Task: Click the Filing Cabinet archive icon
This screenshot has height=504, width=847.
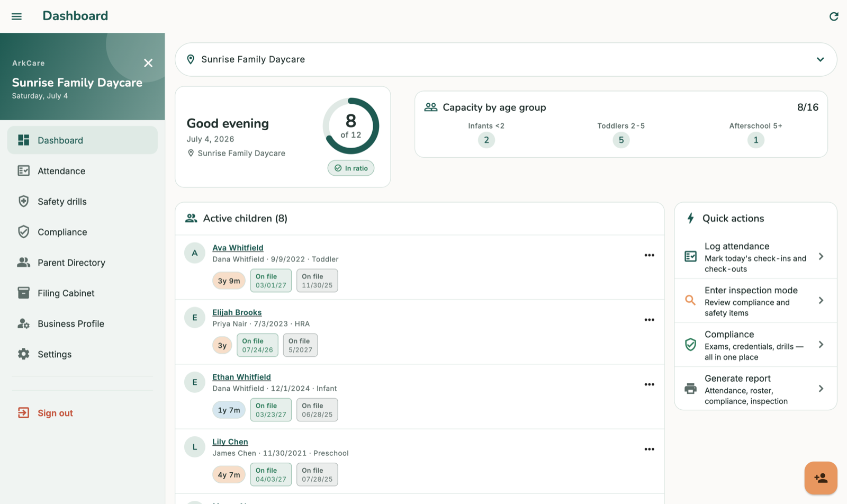Action: (24, 293)
